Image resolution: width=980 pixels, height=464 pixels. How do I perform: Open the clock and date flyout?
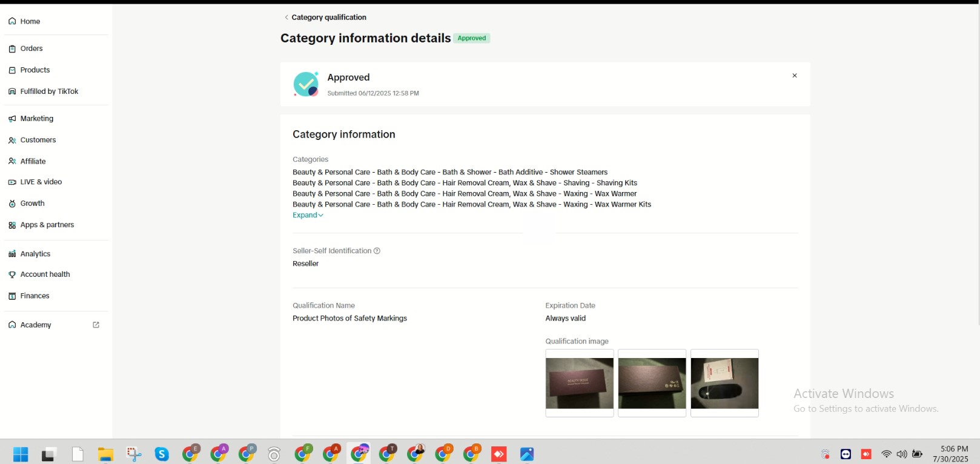click(951, 454)
